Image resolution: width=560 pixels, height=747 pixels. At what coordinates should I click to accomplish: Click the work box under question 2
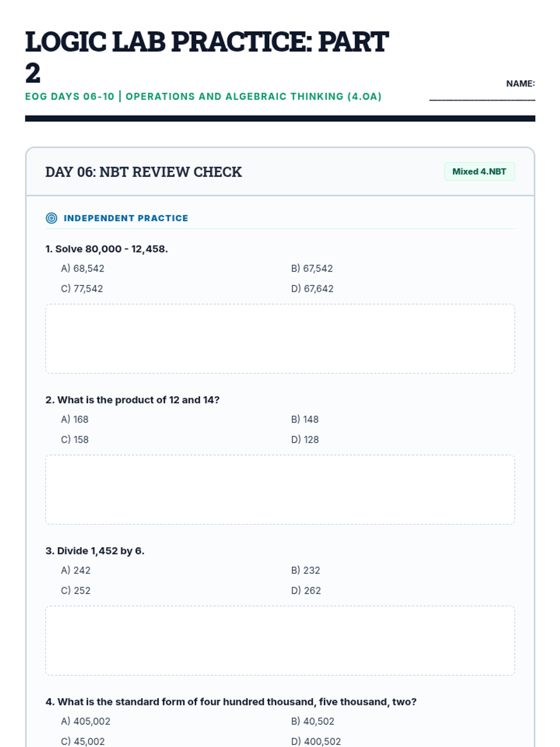coord(280,489)
